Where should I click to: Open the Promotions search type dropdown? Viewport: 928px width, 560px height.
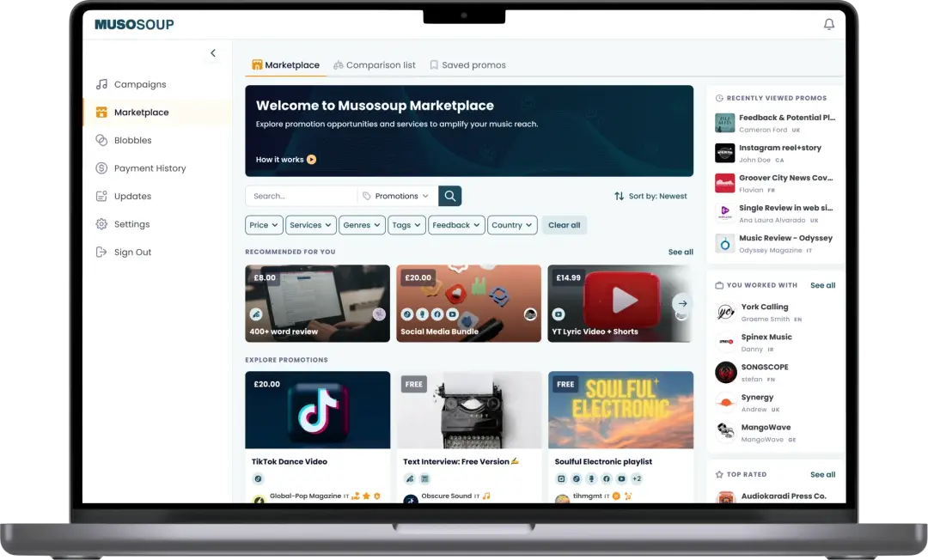pos(397,196)
